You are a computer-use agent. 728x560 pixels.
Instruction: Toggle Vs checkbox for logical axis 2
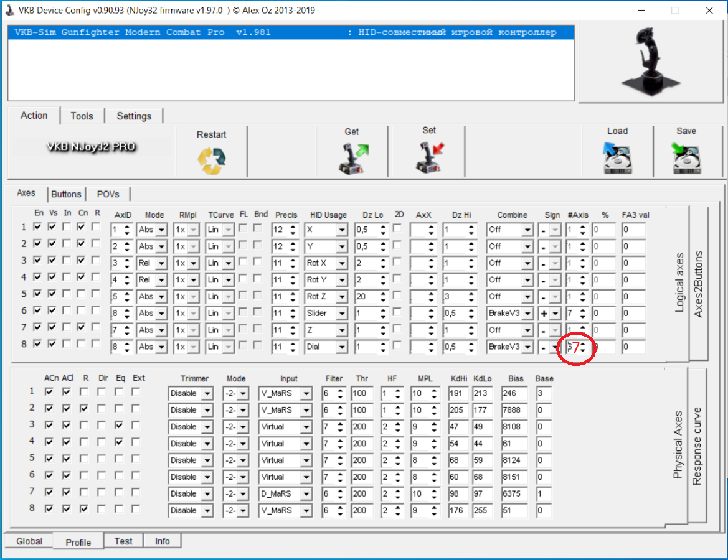(x=52, y=243)
